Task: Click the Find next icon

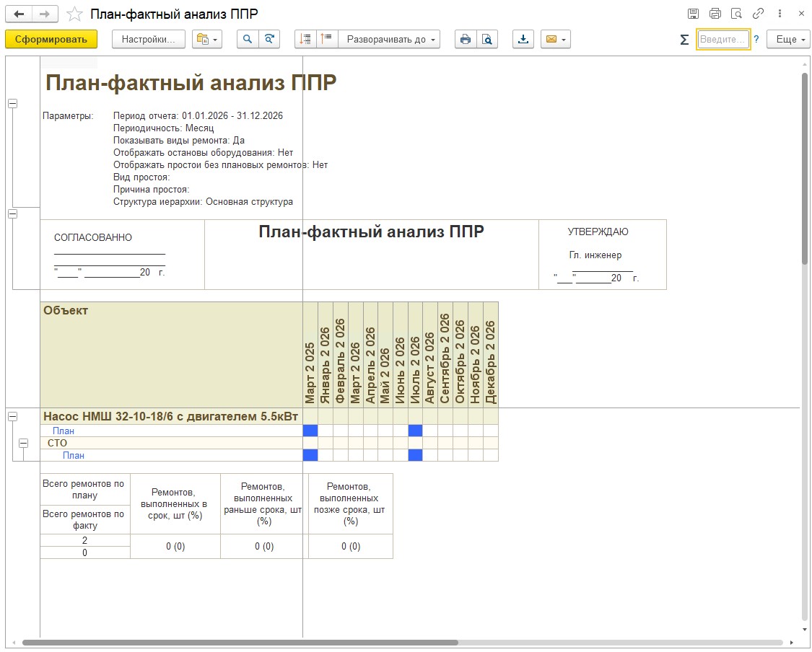Action: coord(269,40)
